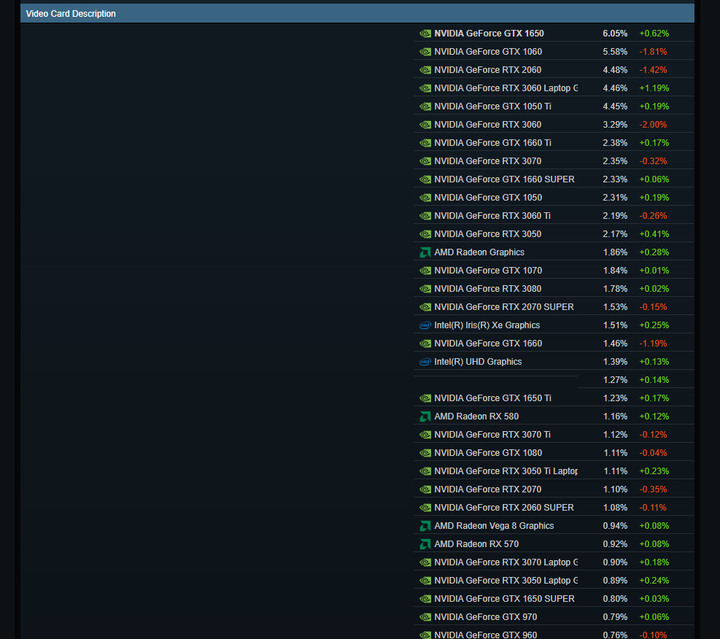Screen dimensions: 720x639
Task: Click NVIDIA icon beside RTX 2070 SUPER
Action: [425, 307]
